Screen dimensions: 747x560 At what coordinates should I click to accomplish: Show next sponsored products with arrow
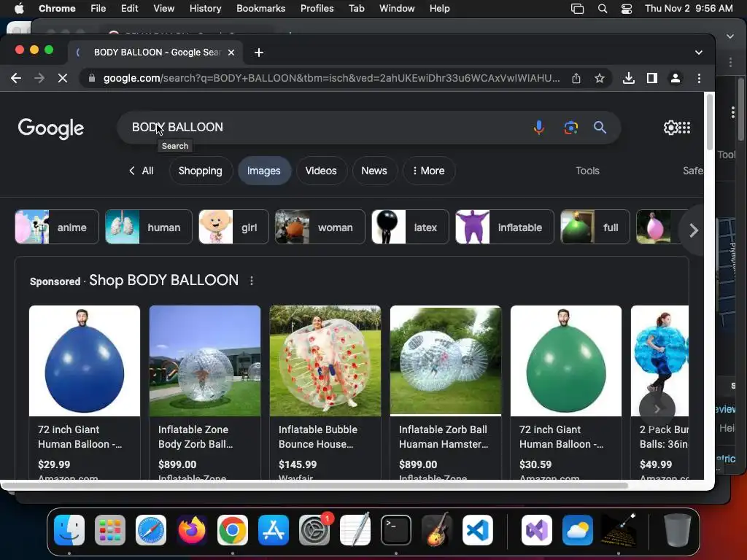pos(657,408)
